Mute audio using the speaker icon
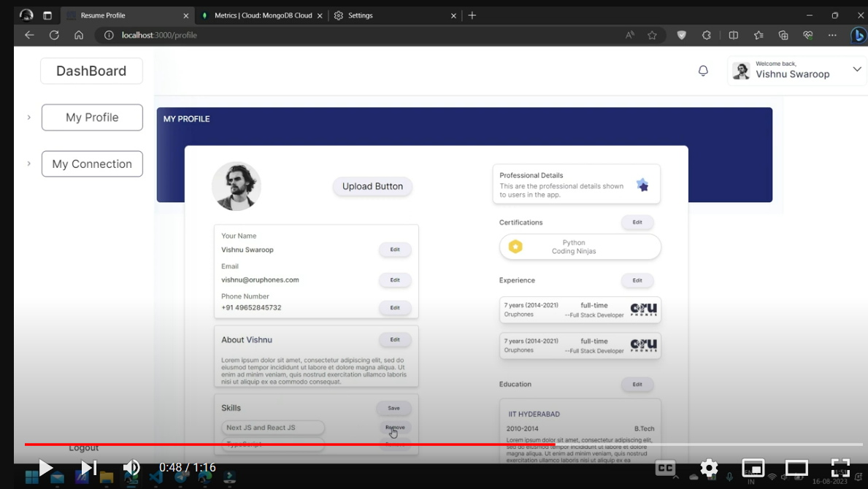 pyautogui.click(x=132, y=468)
